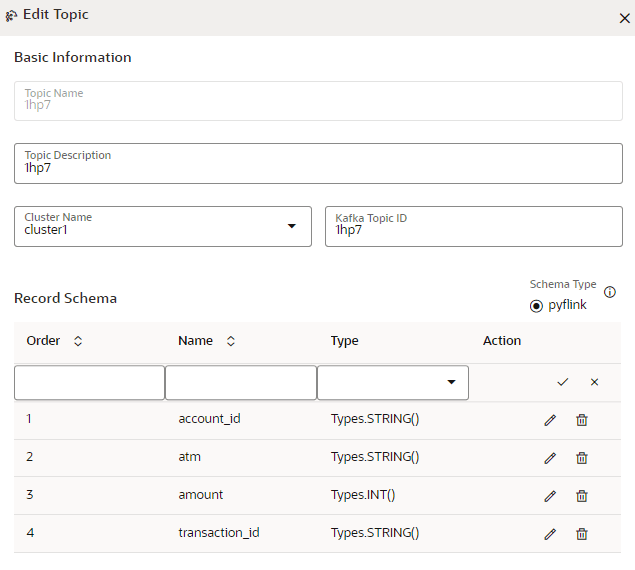Delete the amount schema row
635x570 pixels.
(x=582, y=496)
